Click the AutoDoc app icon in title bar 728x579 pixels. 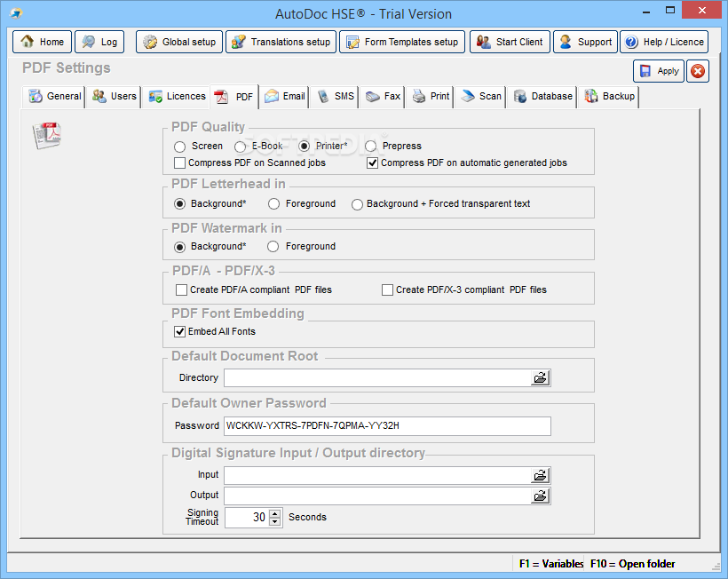[16, 13]
